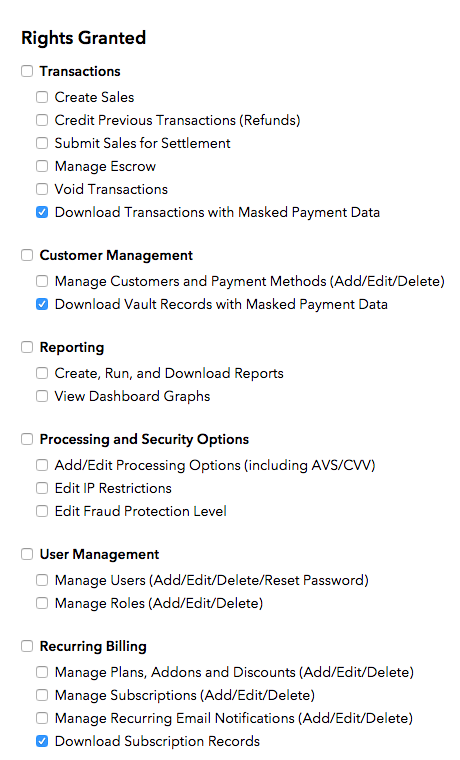Enable Create Sales permission

tap(42, 97)
